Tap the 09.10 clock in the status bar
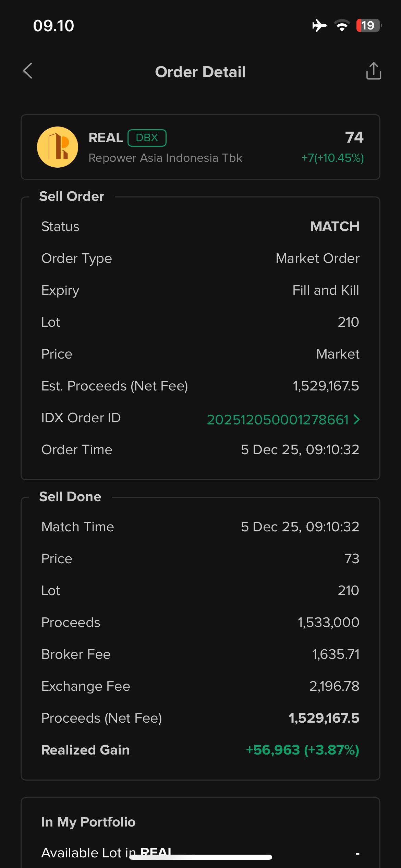Image resolution: width=401 pixels, height=868 pixels. pos(53,26)
